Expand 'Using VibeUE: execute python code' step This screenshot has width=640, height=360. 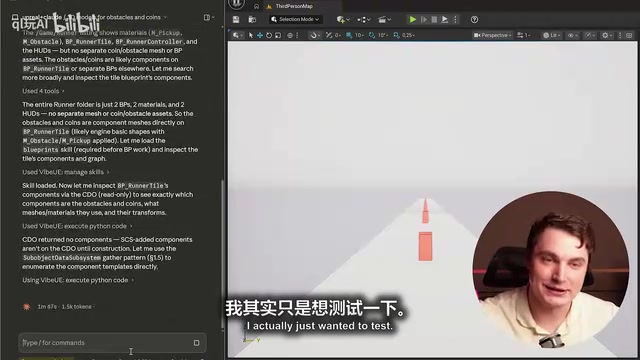click(x=78, y=280)
